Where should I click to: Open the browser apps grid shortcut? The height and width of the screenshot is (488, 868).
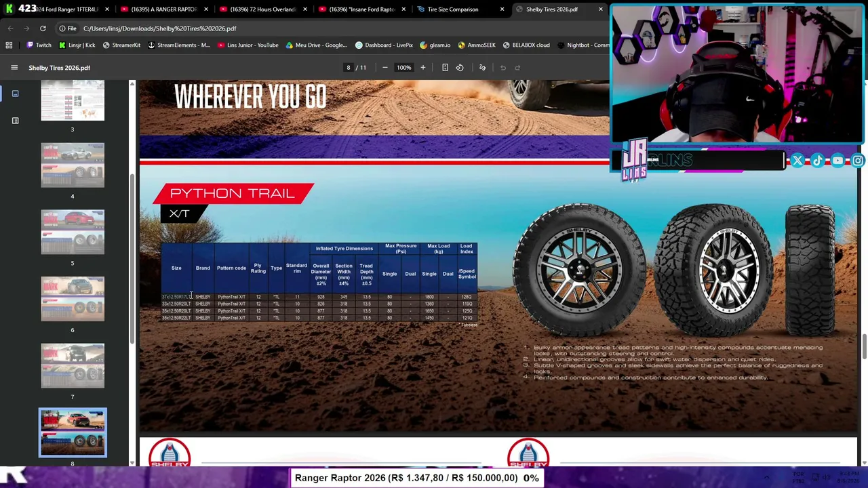pyautogui.click(x=9, y=45)
